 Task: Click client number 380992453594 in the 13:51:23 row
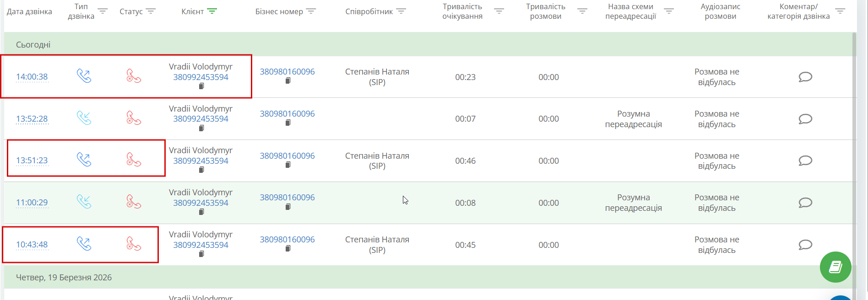coord(201,161)
